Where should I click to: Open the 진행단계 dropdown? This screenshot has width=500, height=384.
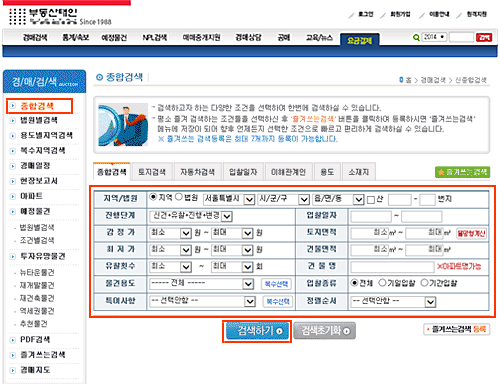(x=191, y=216)
